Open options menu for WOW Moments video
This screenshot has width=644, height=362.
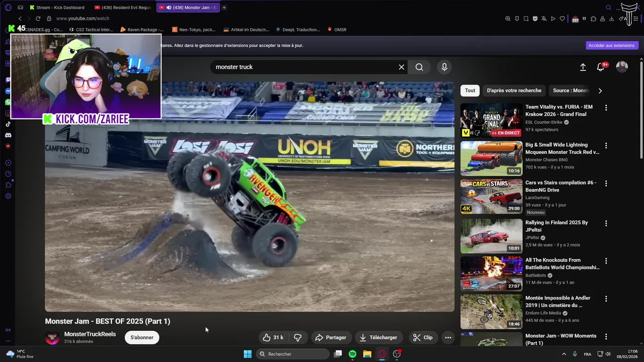click(x=606, y=336)
